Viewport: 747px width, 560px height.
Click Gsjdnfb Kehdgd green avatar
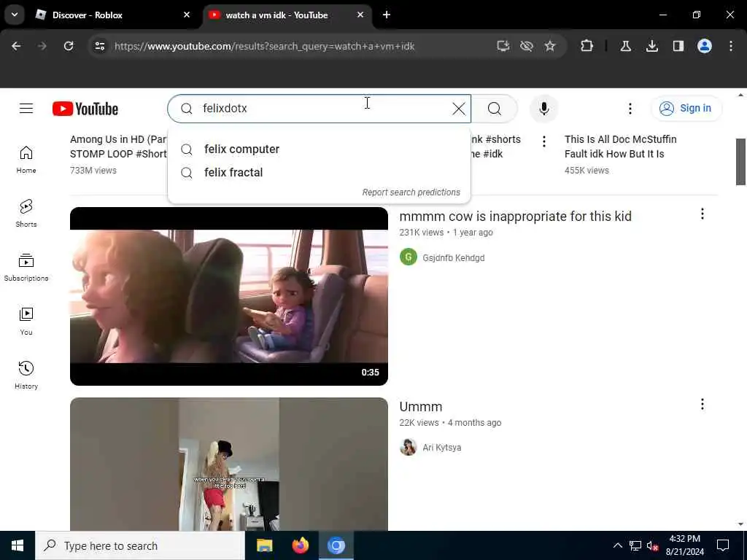409,257
